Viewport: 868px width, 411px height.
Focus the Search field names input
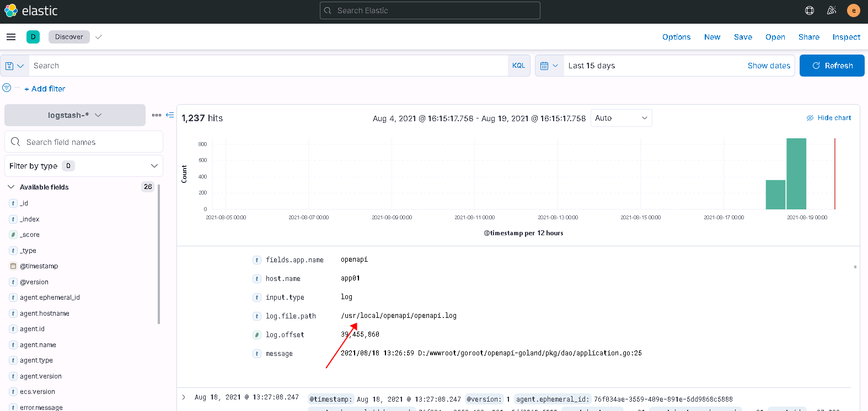pos(84,142)
